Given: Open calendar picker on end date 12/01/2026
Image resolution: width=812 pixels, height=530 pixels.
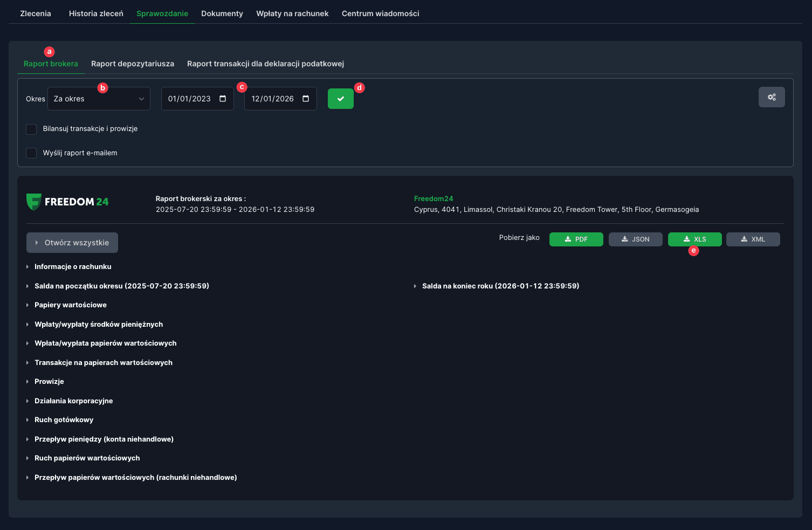Looking at the screenshot, I should pos(306,99).
